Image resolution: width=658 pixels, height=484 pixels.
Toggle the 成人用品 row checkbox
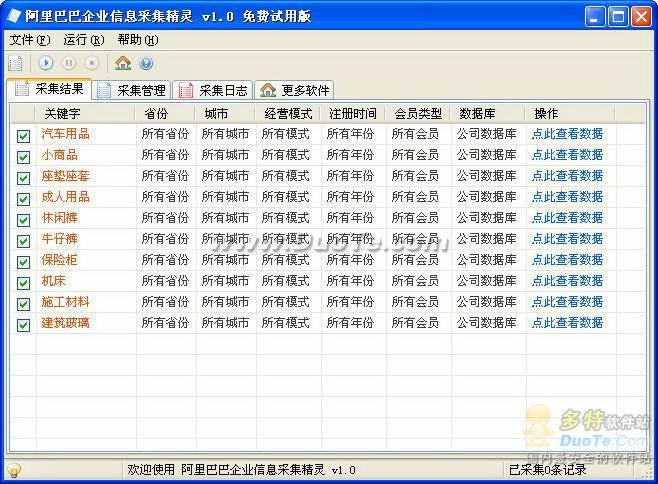tap(24, 199)
